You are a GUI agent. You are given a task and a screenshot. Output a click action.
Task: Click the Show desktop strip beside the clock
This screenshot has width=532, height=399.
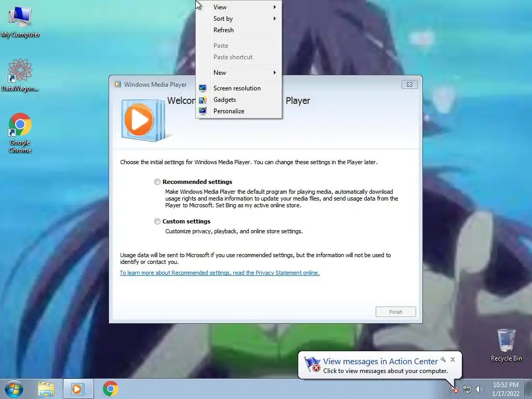tap(528, 389)
